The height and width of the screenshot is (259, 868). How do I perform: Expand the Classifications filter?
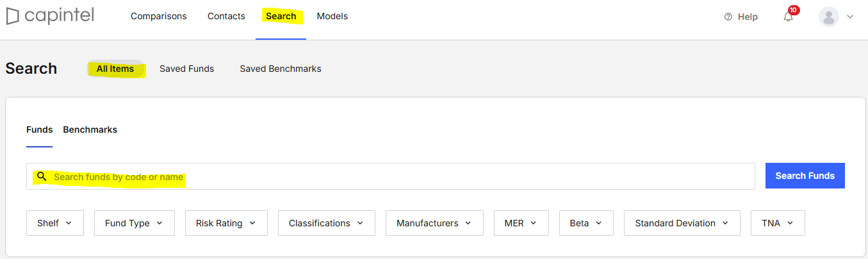[327, 223]
